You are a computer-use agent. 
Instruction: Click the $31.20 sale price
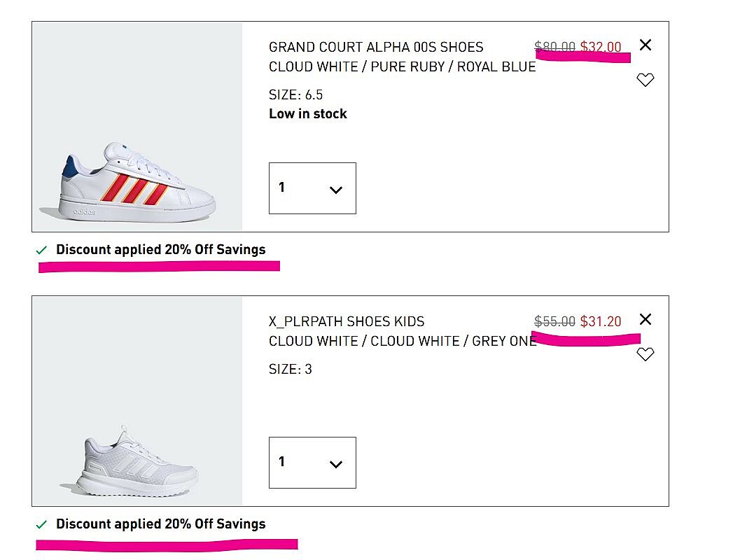pos(601,321)
